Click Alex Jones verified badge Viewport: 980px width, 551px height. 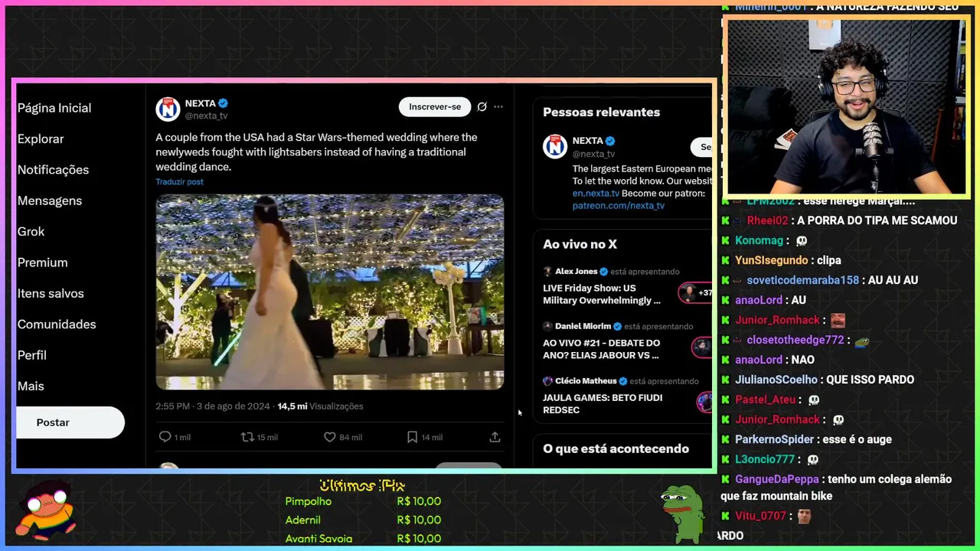tap(603, 272)
